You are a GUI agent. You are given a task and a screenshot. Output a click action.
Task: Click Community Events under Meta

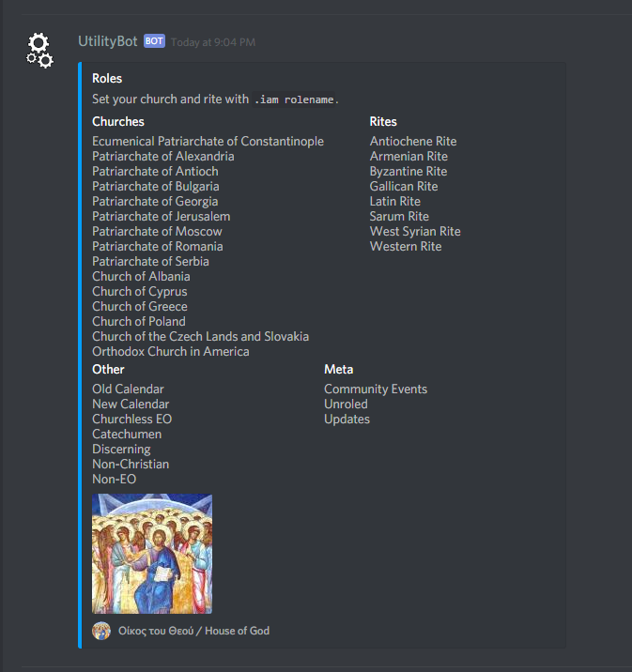click(376, 389)
